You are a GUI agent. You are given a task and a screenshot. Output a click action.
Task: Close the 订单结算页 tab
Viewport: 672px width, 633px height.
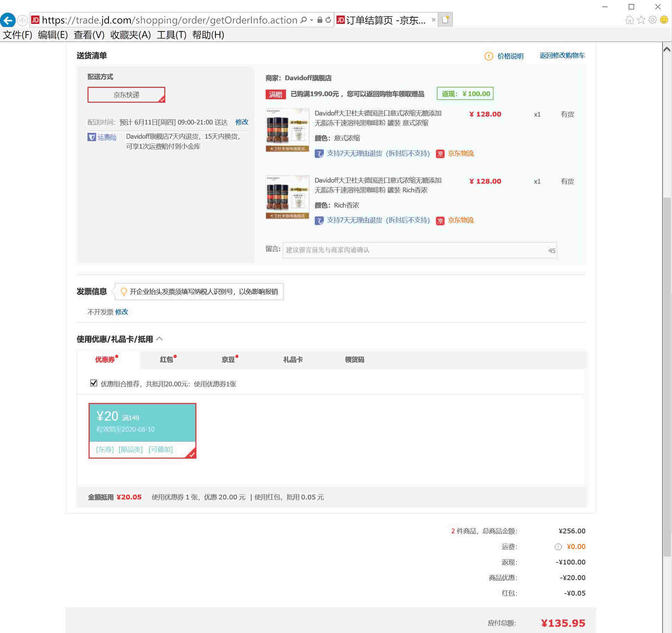coord(433,20)
